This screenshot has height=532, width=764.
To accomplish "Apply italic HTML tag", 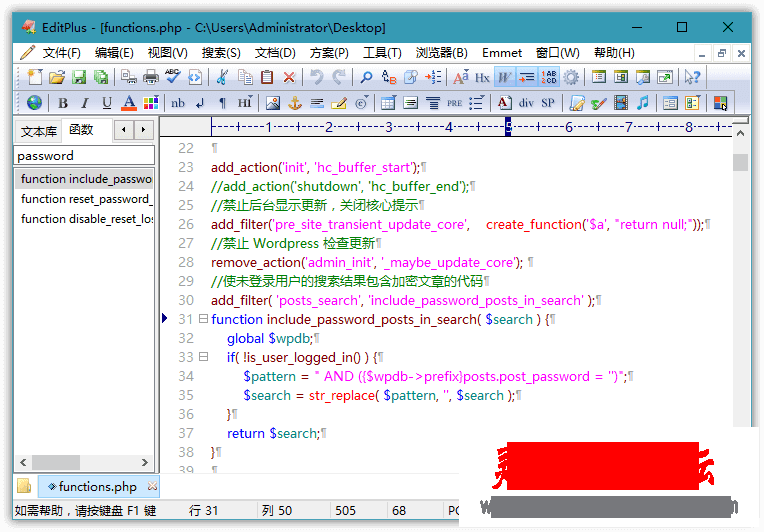I will 85,103.
